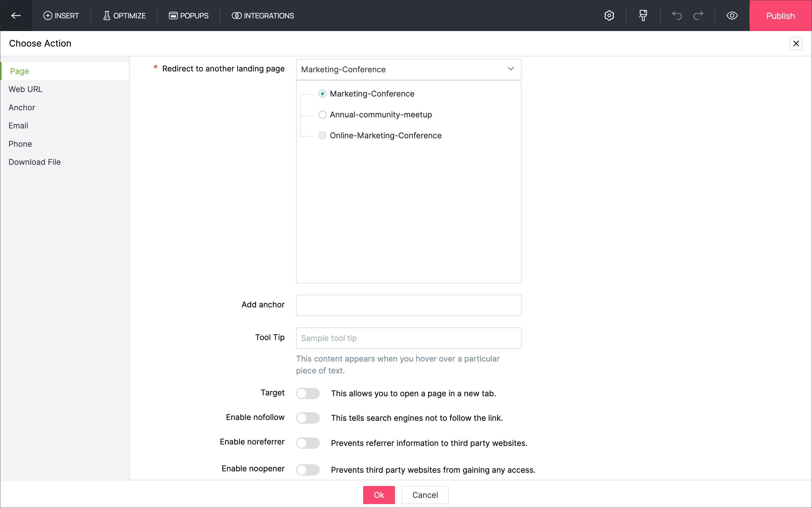Open the paint roller theme icon

pyautogui.click(x=643, y=16)
